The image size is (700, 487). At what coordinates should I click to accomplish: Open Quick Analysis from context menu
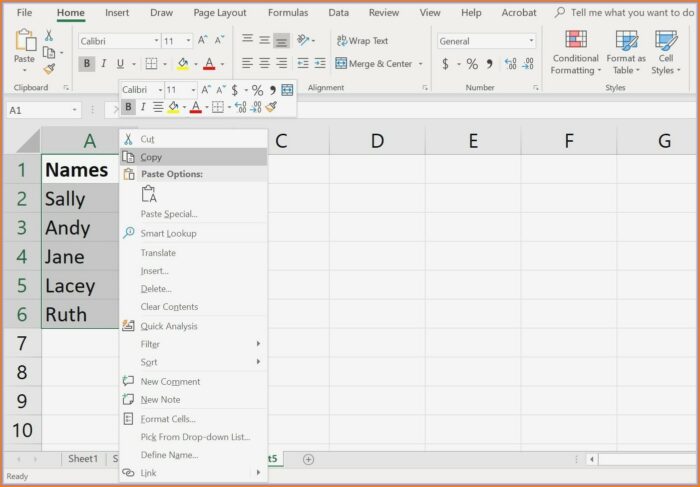click(x=194, y=326)
